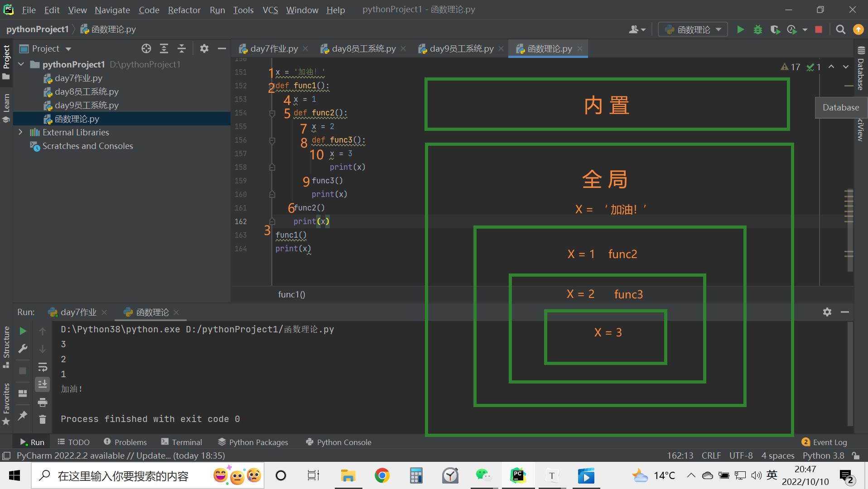Pin the Run tab
Image resolution: width=868 pixels, height=489 pixels.
click(x=23, y=415)
